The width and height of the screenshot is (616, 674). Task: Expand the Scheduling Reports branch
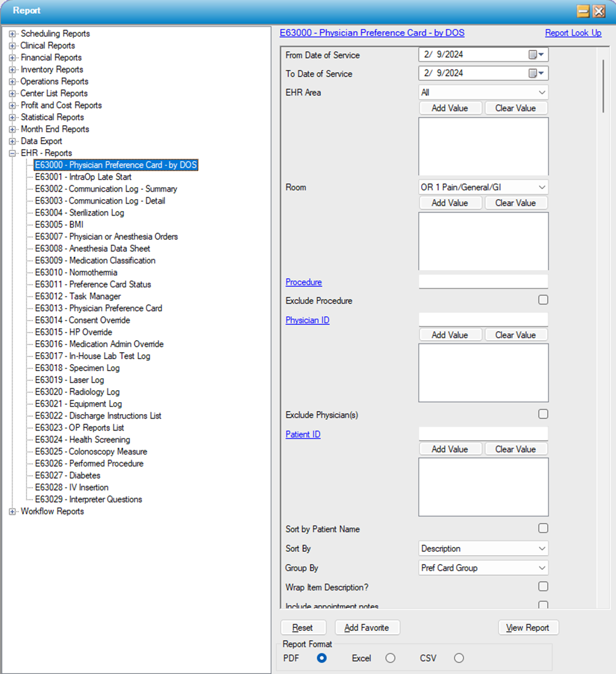[13, 34]
